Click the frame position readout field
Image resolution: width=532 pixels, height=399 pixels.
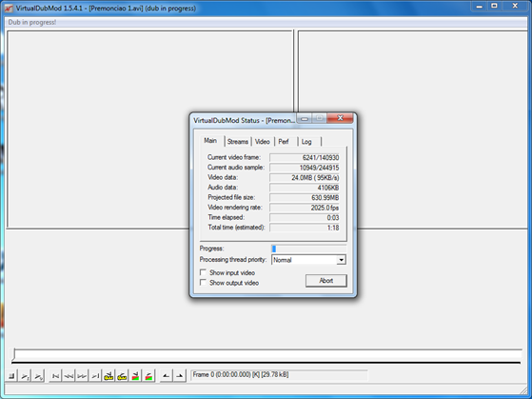click(279, 375)
